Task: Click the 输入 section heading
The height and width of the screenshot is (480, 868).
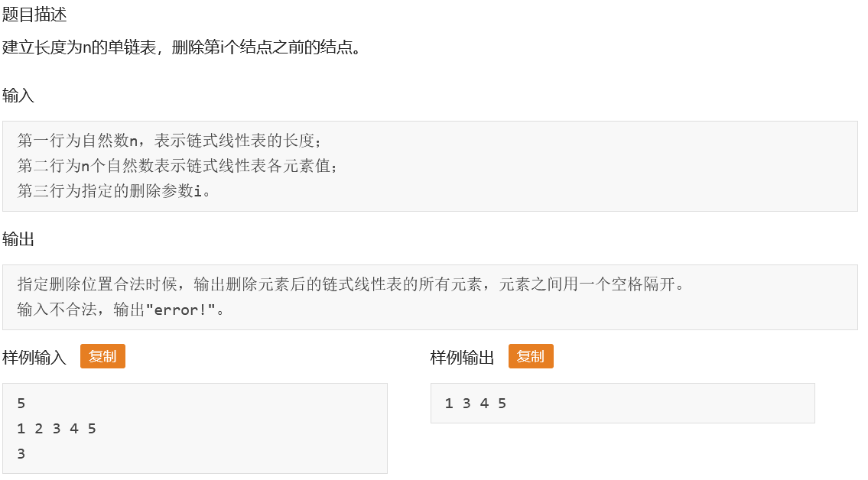Action: pos(16,96)
